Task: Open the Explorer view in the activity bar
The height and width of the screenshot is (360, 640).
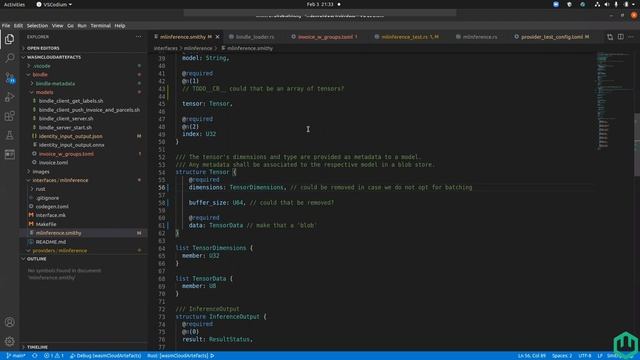Action: (x=9, y=39)
